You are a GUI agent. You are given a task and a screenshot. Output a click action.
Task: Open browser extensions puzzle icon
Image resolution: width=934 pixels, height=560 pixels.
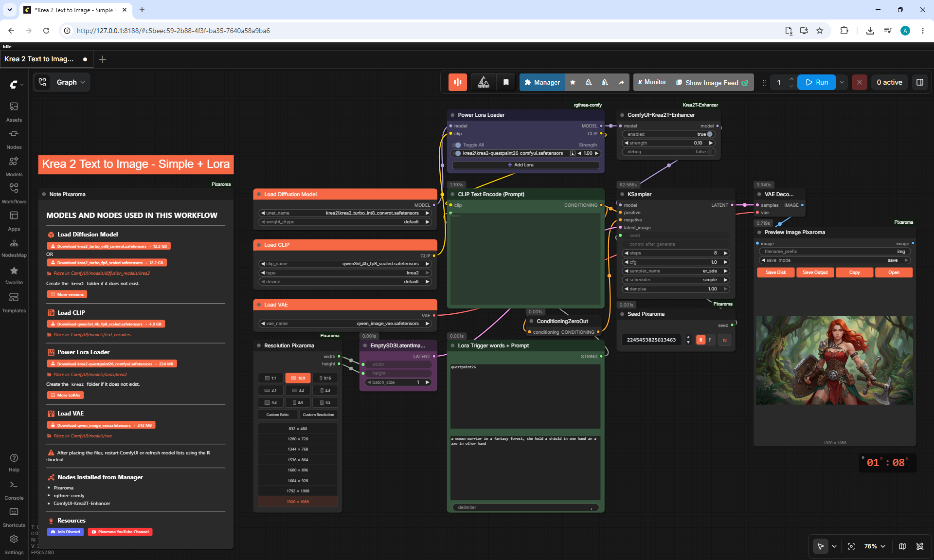(x=844, y=31)
